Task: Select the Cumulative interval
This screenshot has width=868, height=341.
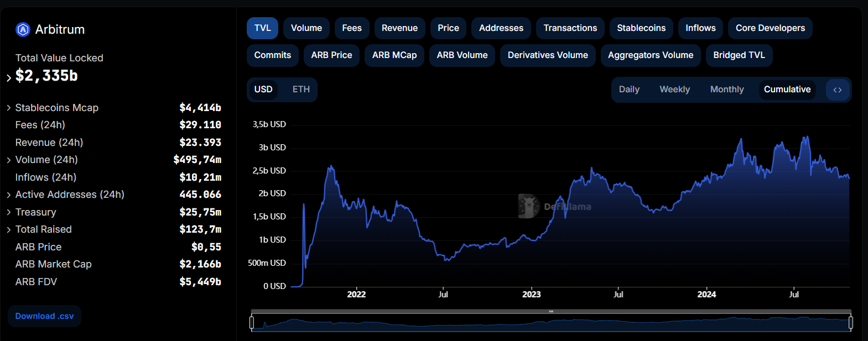Action: (787, 90)
